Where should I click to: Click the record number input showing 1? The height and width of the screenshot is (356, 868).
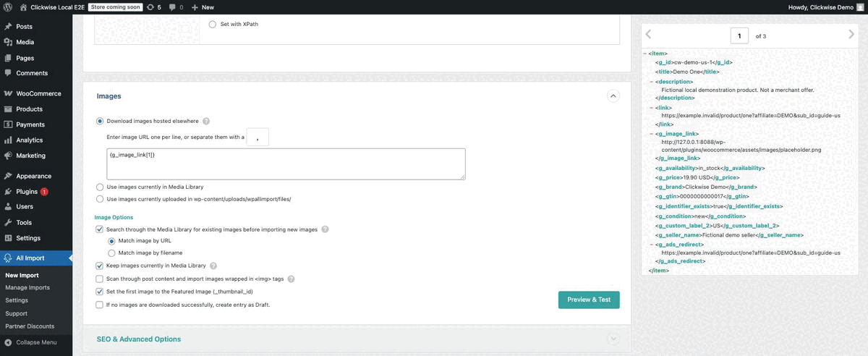(739, 35)
